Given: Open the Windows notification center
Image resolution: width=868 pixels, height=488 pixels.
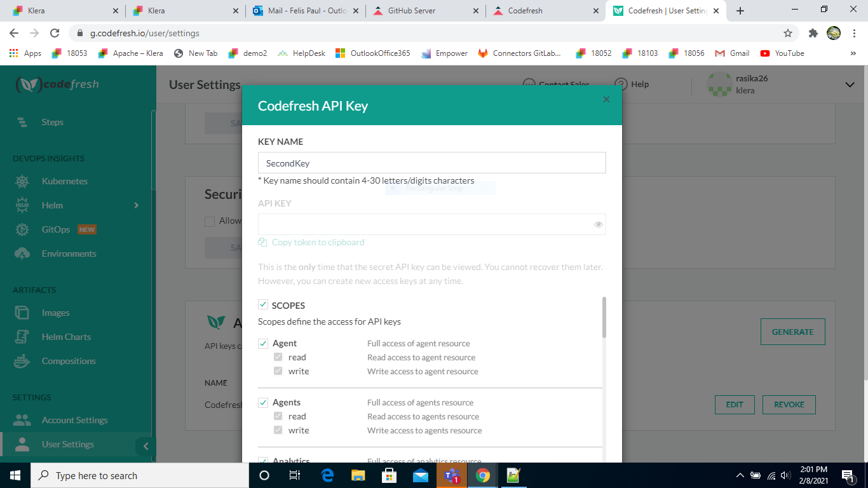Looking at the screenshot, I should [848, 475].
